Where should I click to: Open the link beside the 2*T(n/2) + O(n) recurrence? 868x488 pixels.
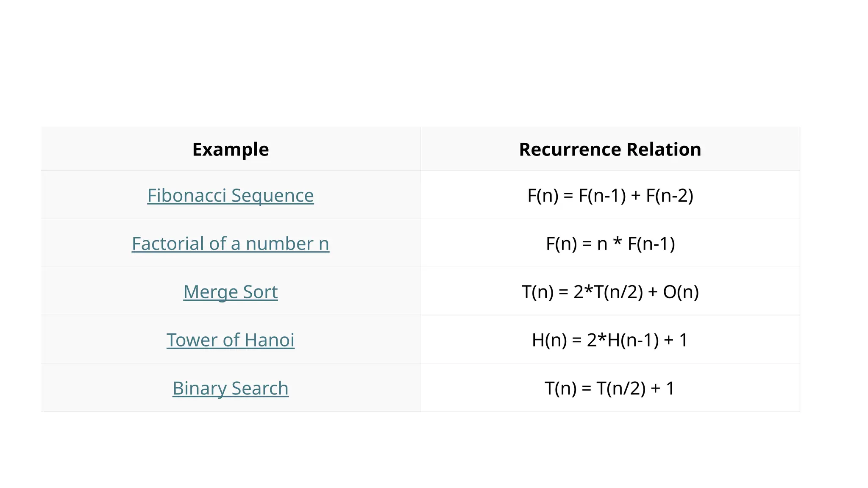pyautogui.click(x=230, y=292)
